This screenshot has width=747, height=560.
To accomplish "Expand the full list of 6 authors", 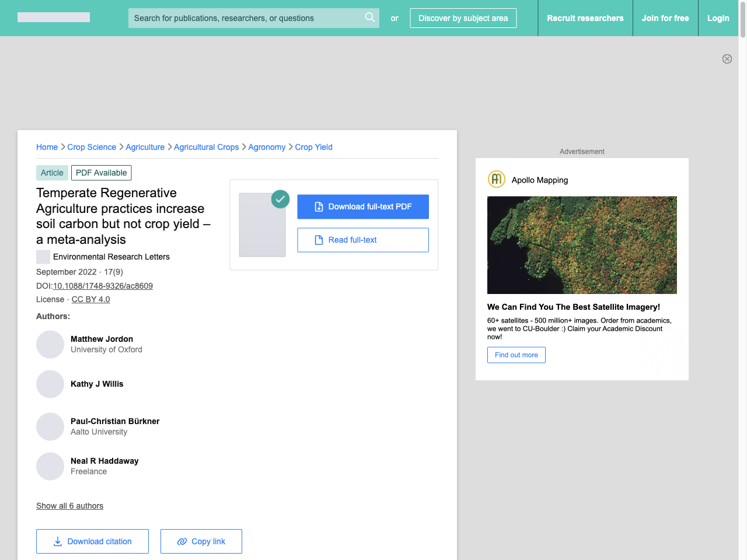I will (x=69, y=506).
